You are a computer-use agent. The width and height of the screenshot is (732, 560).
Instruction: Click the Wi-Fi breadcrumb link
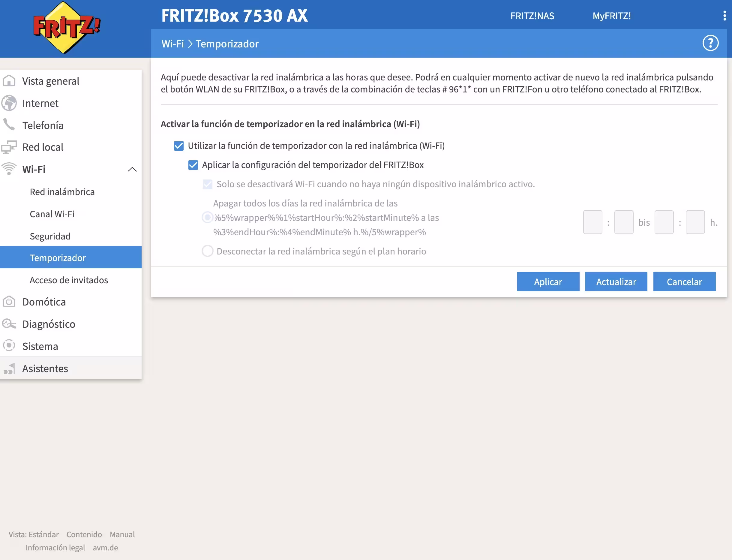click(x=172, y=44)
